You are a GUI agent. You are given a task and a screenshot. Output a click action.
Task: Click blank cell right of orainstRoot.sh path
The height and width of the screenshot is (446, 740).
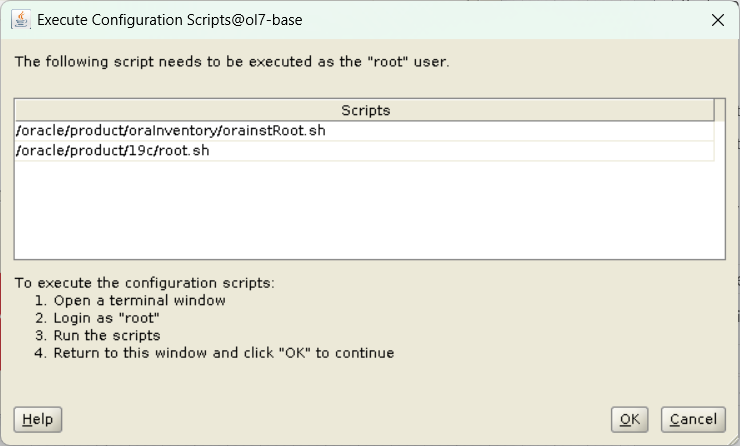point(520,131)
